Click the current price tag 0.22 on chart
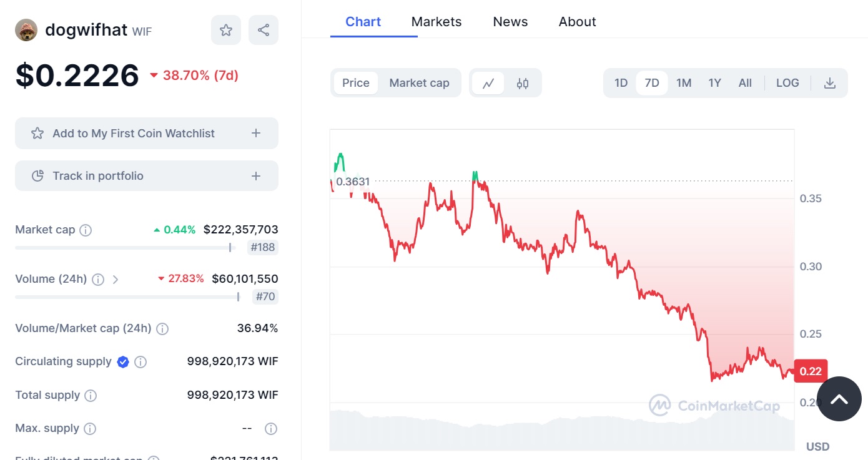 click(x=811, y=371)
